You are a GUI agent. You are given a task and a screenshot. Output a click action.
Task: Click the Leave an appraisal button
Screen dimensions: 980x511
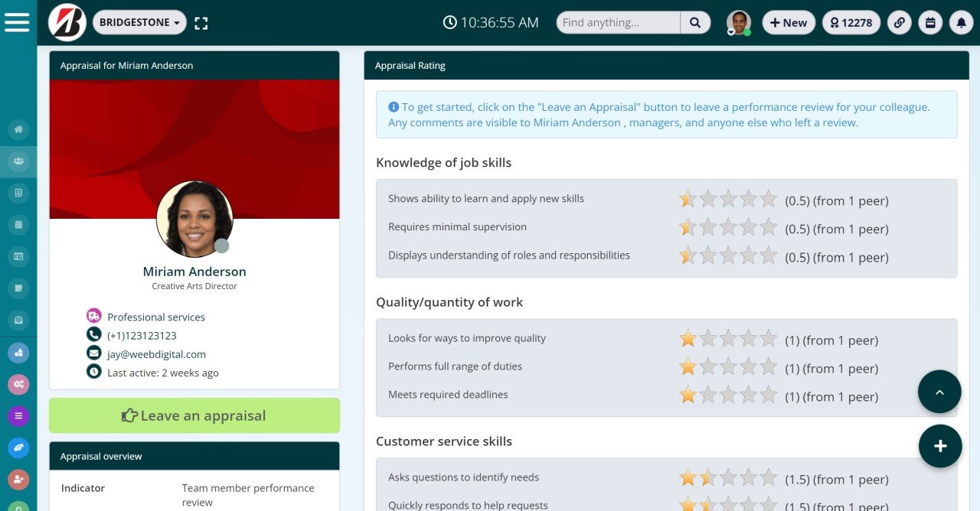click(194, 415)
